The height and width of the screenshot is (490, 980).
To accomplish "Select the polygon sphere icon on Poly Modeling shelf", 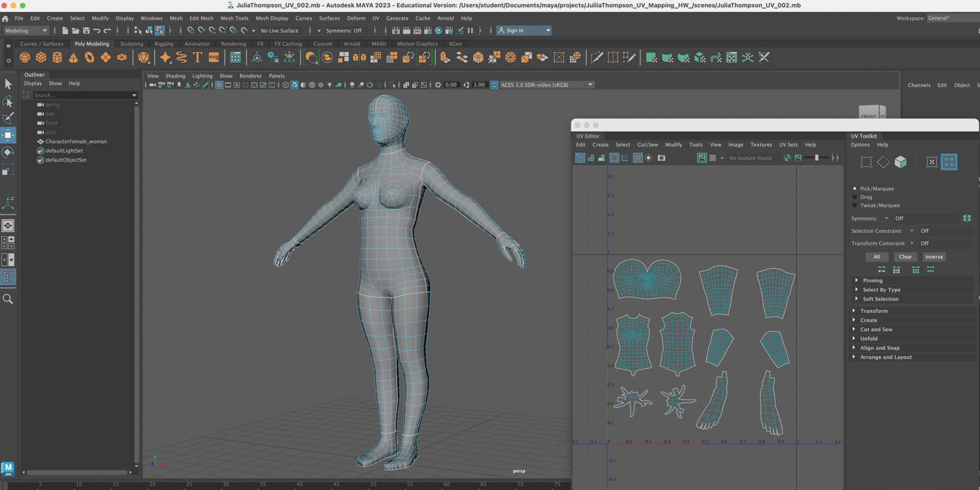I will pyautogui.click(x=24, y=57).
